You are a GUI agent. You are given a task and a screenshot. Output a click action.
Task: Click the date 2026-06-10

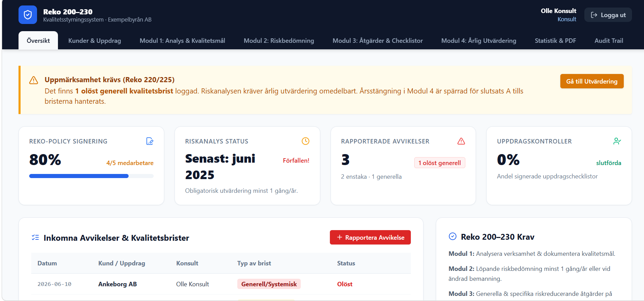[x=55, y=284]
